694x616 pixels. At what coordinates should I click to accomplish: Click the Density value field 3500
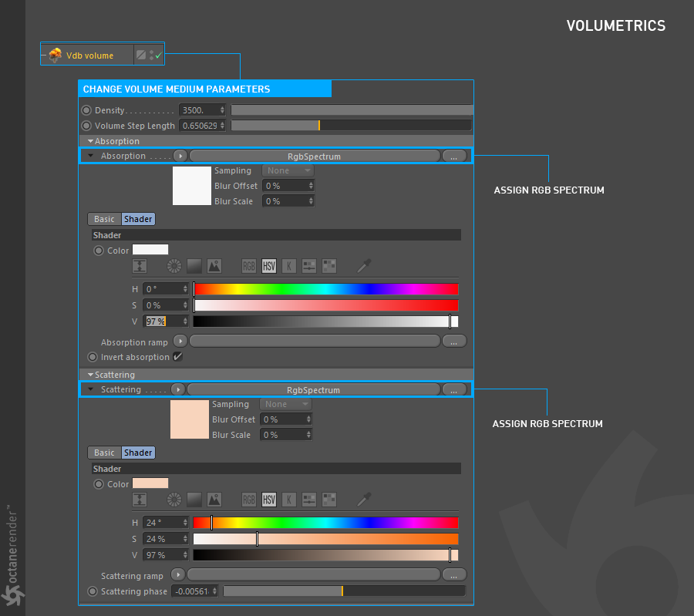pyautogui.click(x=202, y=110)
